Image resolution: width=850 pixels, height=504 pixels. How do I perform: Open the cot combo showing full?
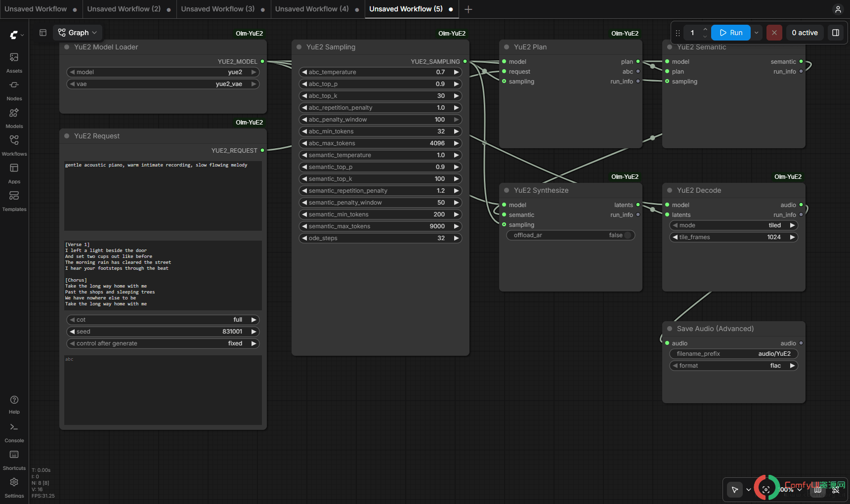(163, 320)
